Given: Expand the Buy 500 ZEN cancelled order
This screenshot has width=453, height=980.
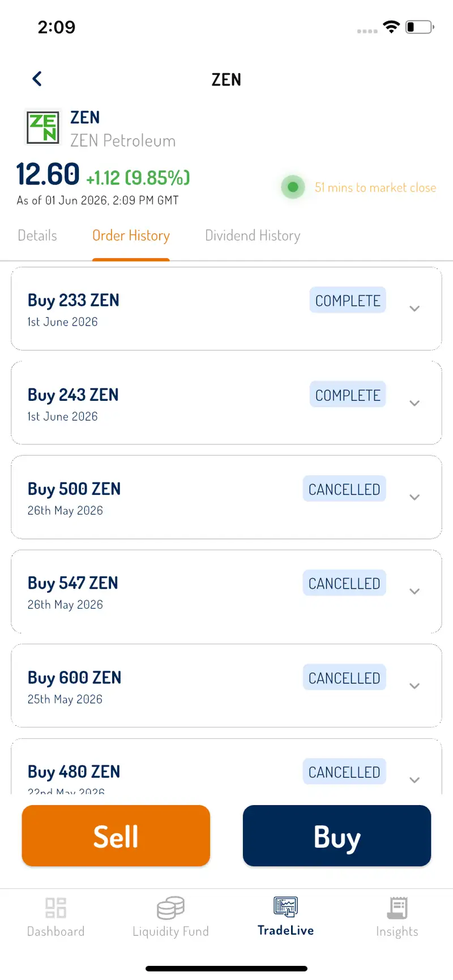Looking at the screenshot, I should tap(414, 497).
